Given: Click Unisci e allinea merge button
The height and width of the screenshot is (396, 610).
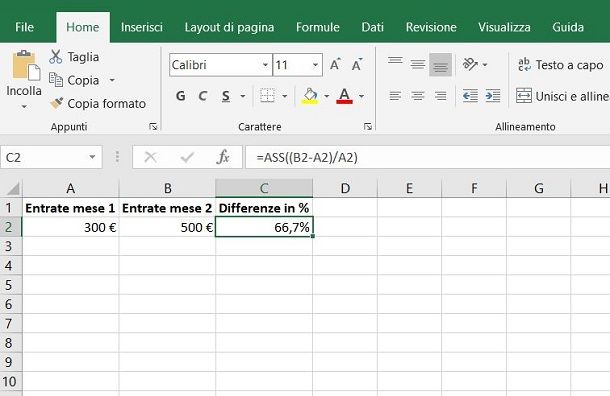Looking at the screenshot, I should click(563, 96).
